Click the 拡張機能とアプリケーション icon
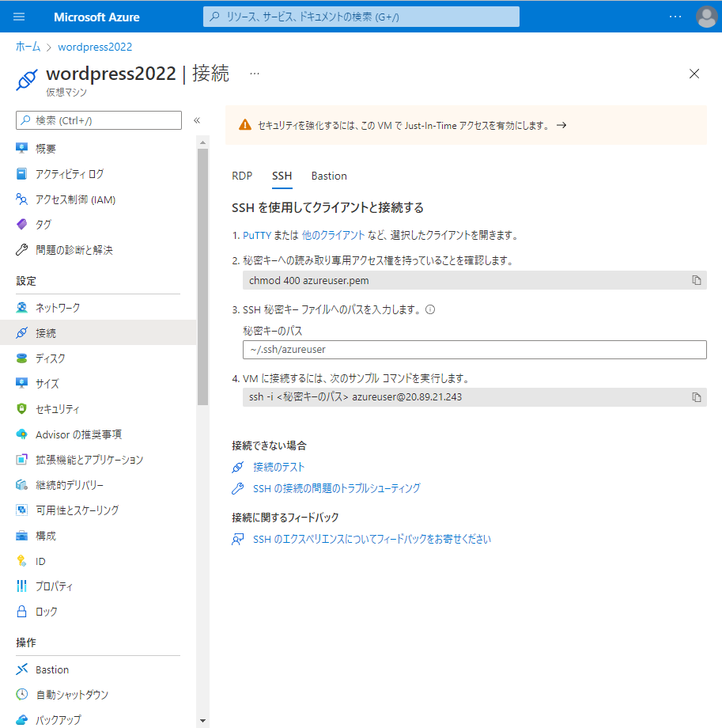Screen dimensions: 722x728 pos(21,459)
